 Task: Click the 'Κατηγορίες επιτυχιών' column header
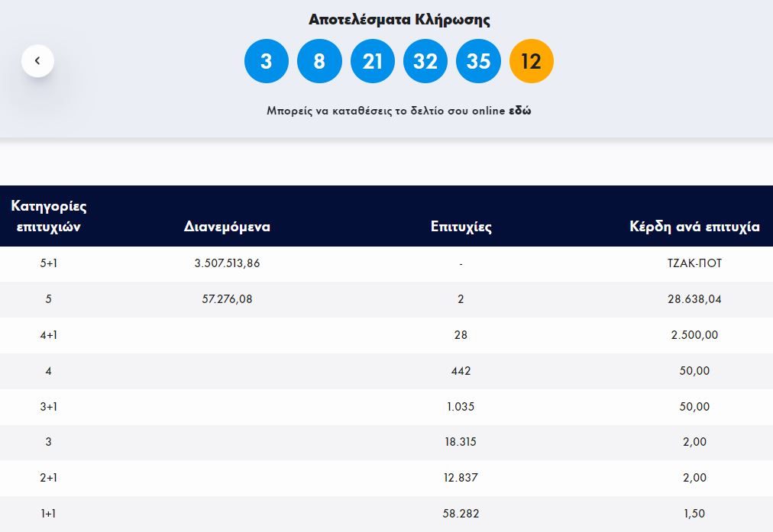[48, 216]
